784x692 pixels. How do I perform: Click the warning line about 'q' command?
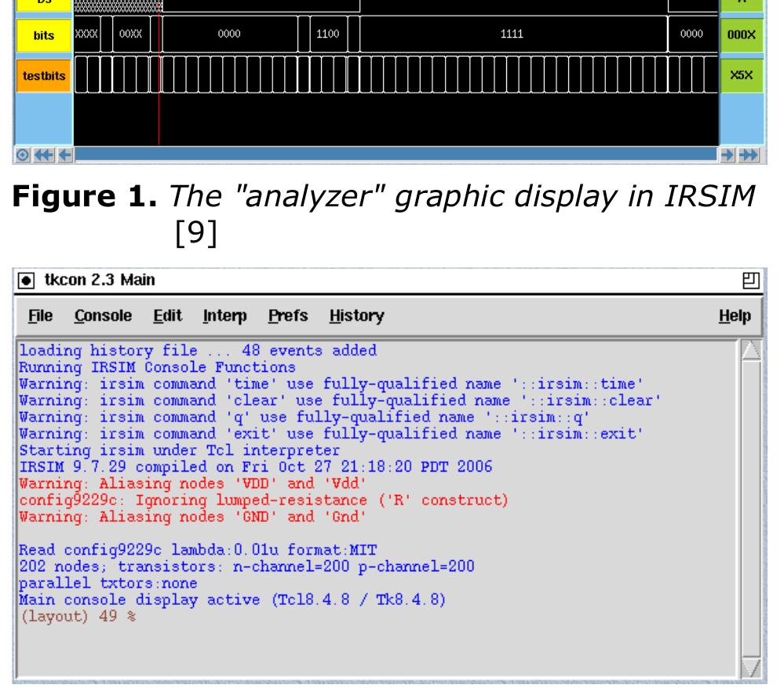pyautogui.click(x=304, y=417)
